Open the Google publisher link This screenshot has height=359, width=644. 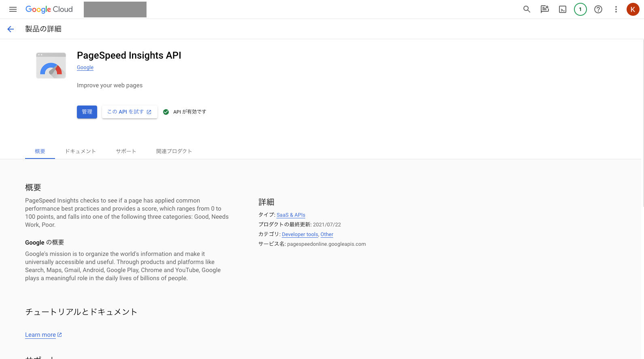point(85,68)
